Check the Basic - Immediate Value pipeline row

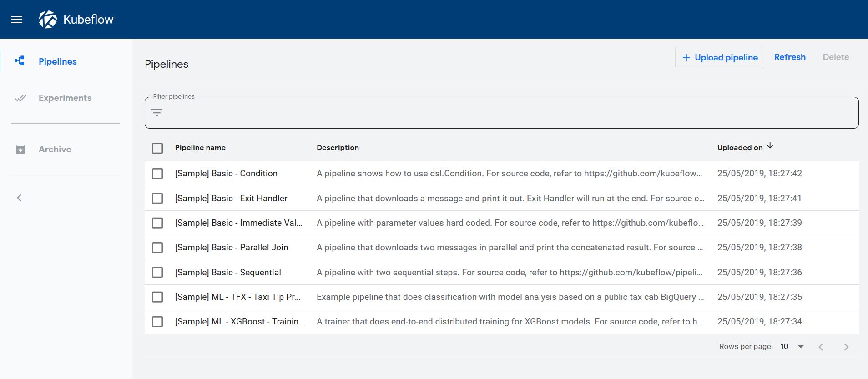157,223
